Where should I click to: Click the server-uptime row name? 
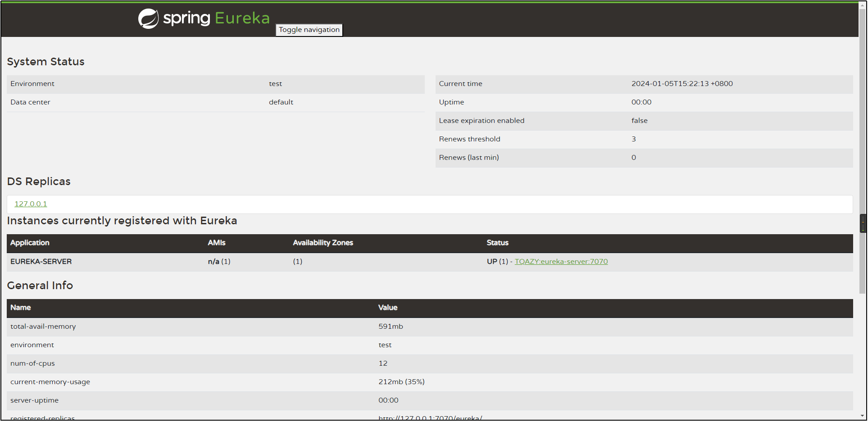point(34,400)
